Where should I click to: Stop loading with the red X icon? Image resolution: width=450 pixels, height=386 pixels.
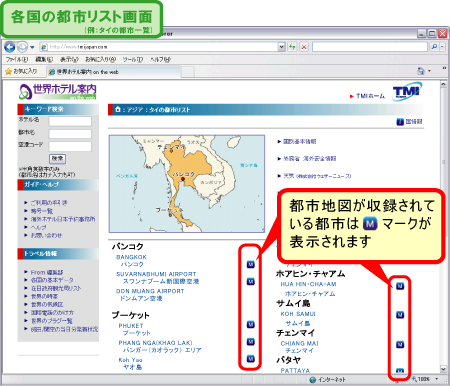[x=304, y=47]
